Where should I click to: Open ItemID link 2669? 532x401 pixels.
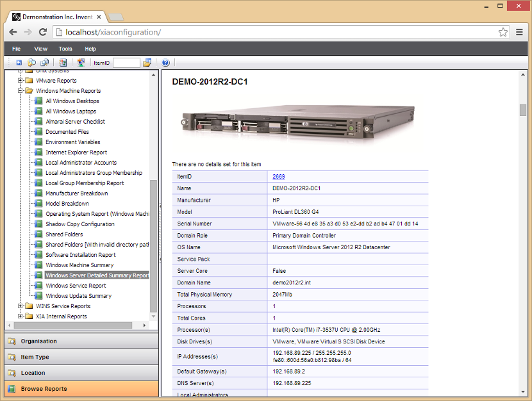coord(279,176)
